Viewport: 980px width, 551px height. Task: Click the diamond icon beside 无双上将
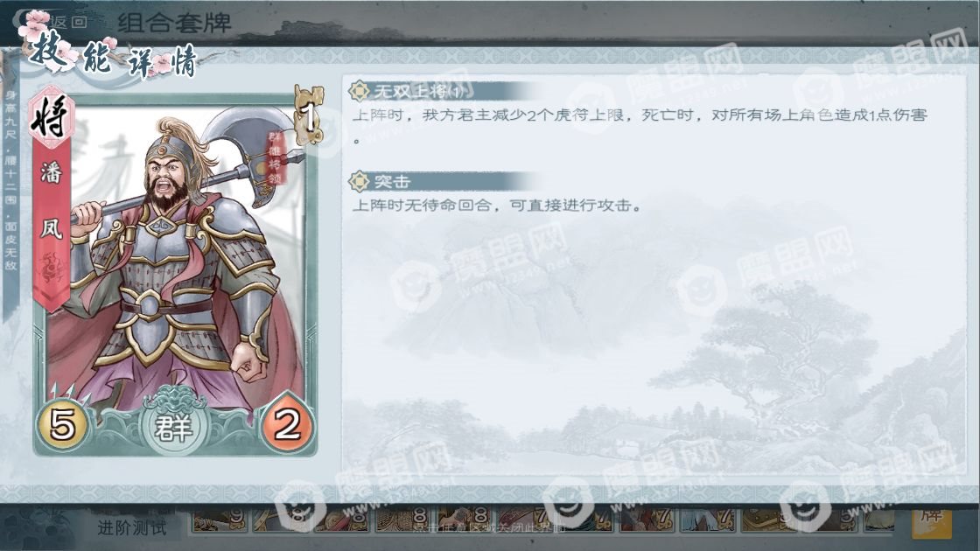tap(360, 91)
